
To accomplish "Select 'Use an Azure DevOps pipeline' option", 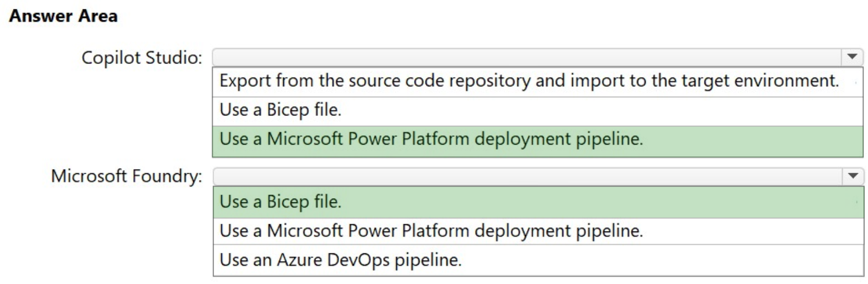I will [x=538, y=260].
